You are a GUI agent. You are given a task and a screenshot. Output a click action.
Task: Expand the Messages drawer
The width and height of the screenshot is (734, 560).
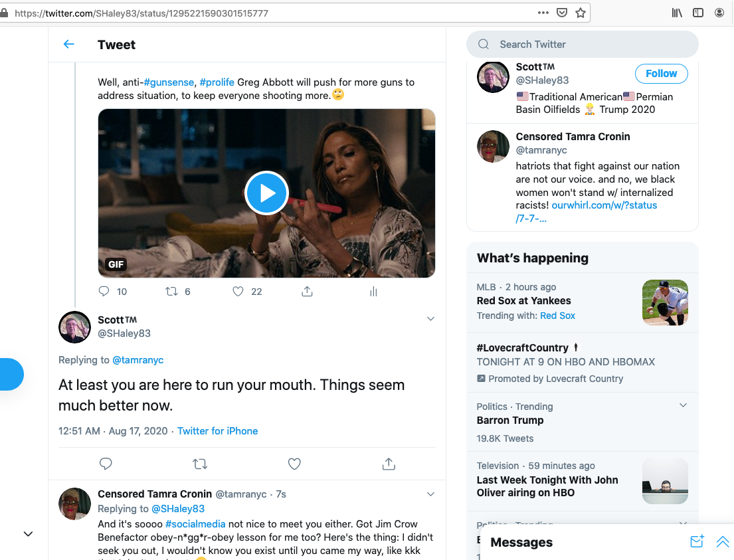723,542
